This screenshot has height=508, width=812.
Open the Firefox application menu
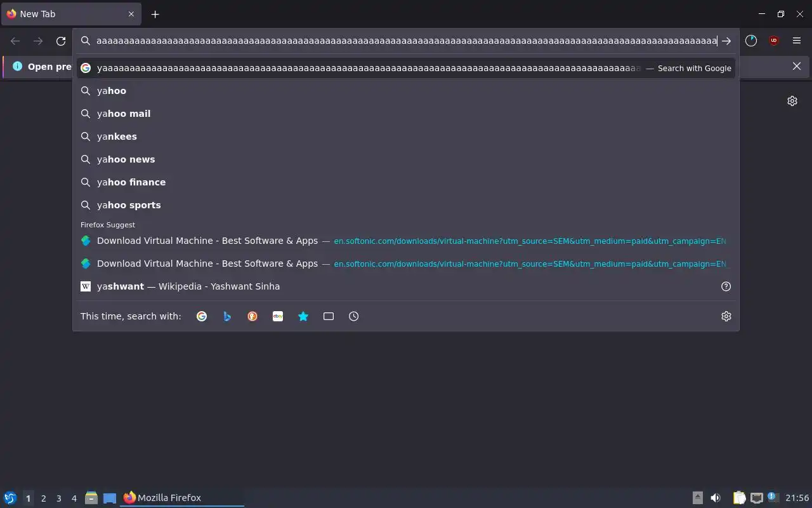[x=797, y=41]
